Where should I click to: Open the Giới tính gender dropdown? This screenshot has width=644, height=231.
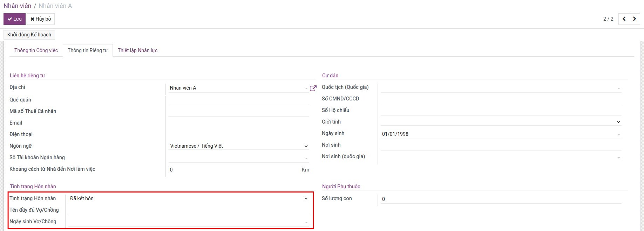tap(501, 122)
